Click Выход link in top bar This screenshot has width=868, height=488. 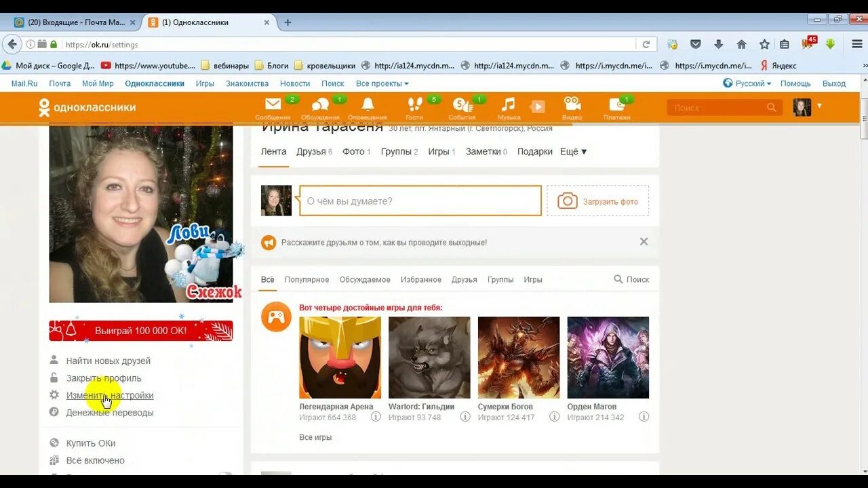[x=834, y=83]
